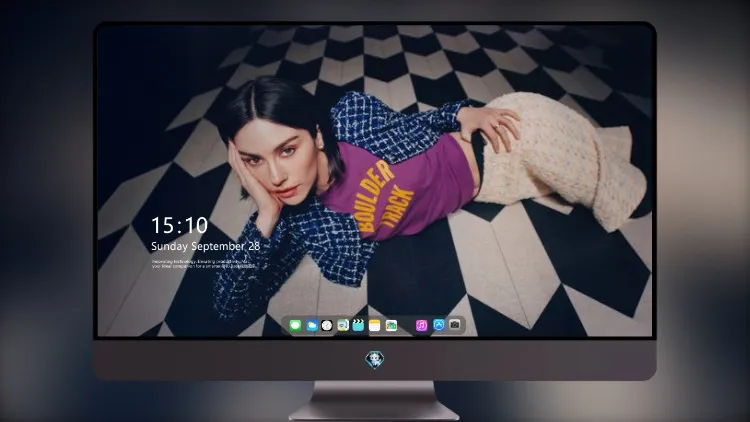Open the Weather app in dock
This screenshot has width=750, height=422.
(x=312, y=326)
